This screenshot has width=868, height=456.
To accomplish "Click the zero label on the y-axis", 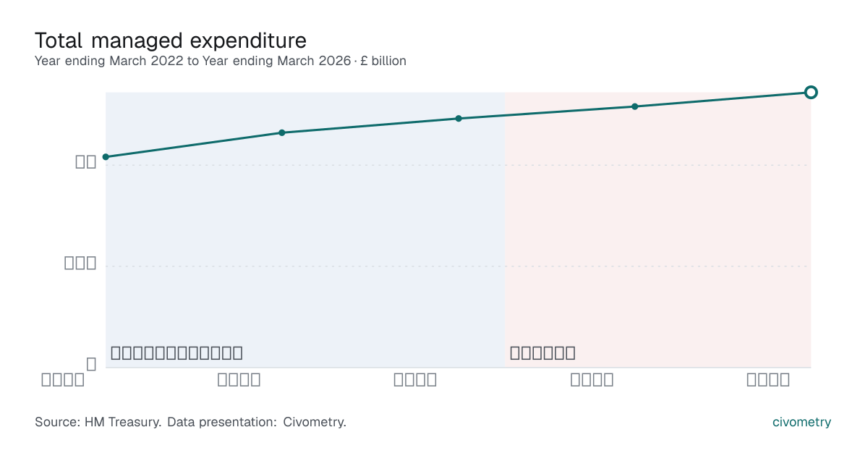I will pyautogui.click(x=92, y=364).
